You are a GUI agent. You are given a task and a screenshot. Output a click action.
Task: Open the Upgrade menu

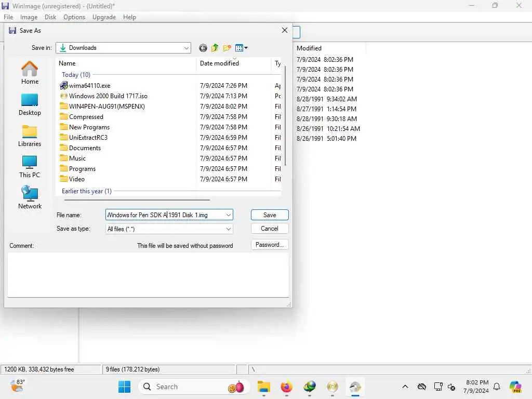104,17
